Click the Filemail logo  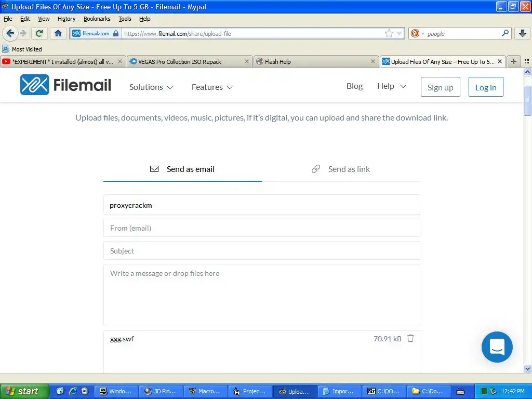65,85
